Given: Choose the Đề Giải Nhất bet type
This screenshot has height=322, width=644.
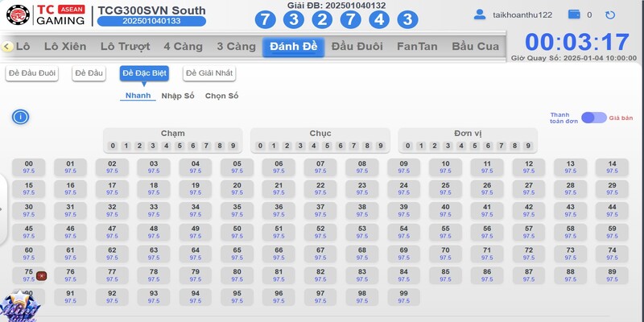Looking at the screenshot, I should (208, 73).
